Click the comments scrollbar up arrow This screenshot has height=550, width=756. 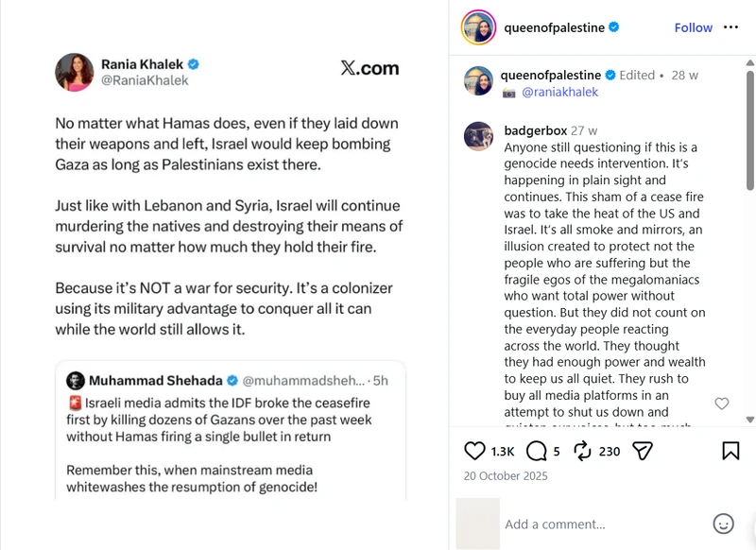tap(749, 62)
